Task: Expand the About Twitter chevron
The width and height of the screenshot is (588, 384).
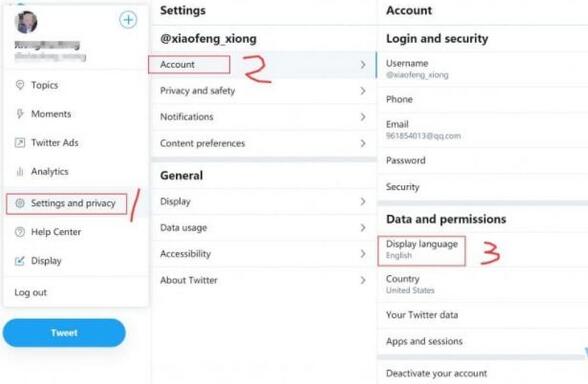Action: (x=363, y=280)
